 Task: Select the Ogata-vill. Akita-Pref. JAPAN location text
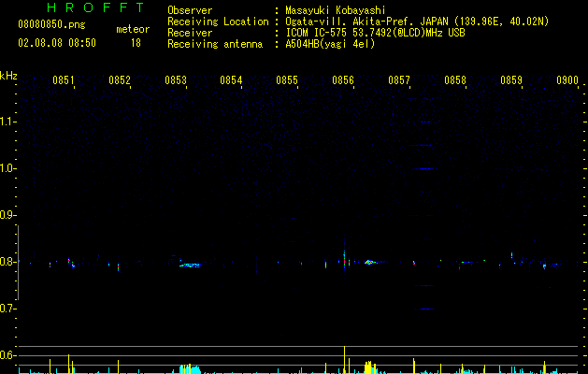[x=417, y=22]
